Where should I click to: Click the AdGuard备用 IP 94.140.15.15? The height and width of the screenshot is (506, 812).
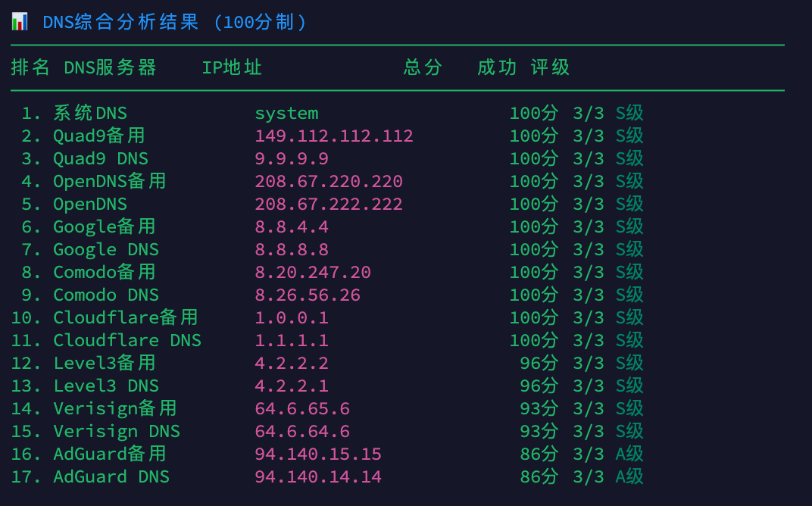[x=317, y=454]
